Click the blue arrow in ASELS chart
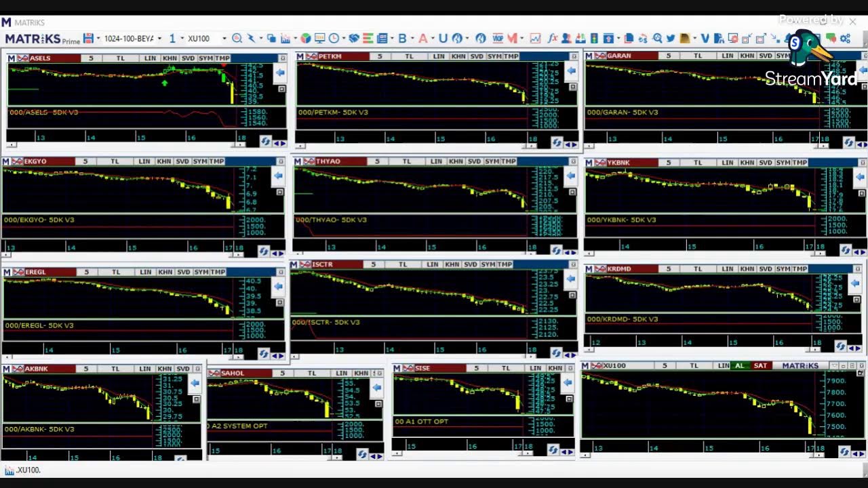 [280, 72]
